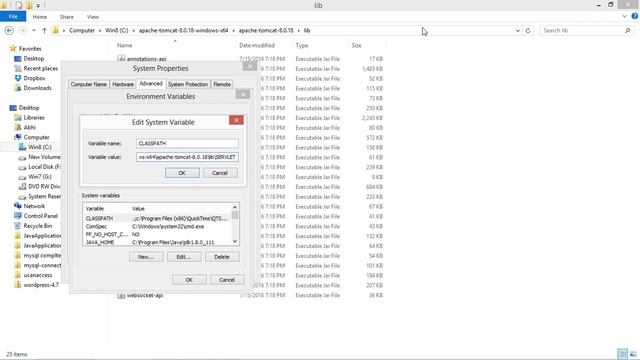Click OK in Edit System Variable dialog
Image resolution: width=640 pixels, height=360 pixels.
coord(182,173)
